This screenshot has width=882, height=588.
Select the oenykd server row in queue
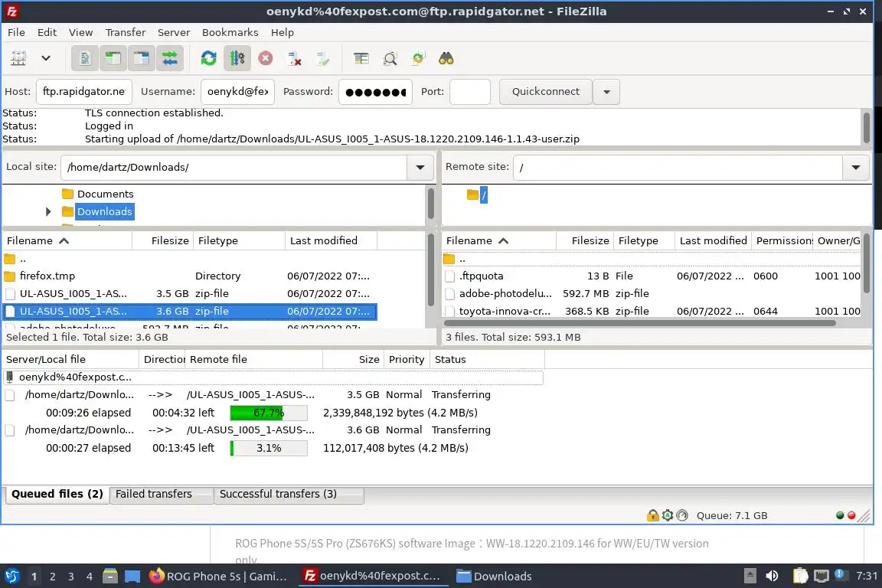pos(273,377)
